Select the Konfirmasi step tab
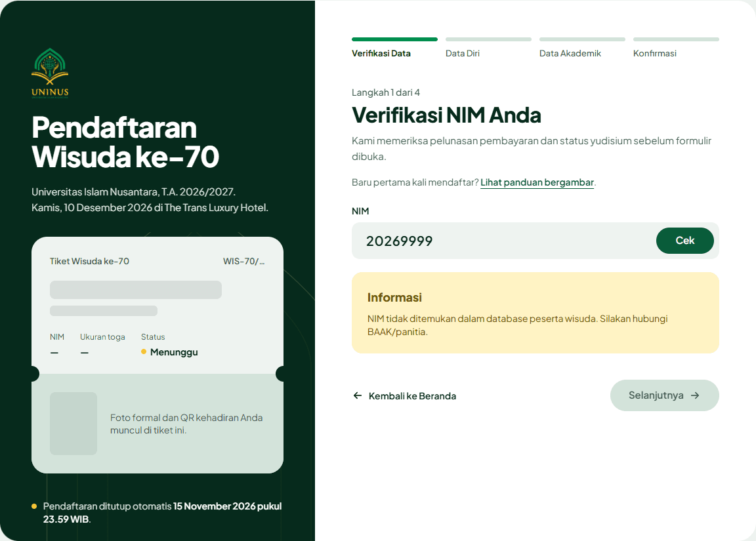Image resolution: width=756 pixels, height=541 pixels. pos(655,54)
